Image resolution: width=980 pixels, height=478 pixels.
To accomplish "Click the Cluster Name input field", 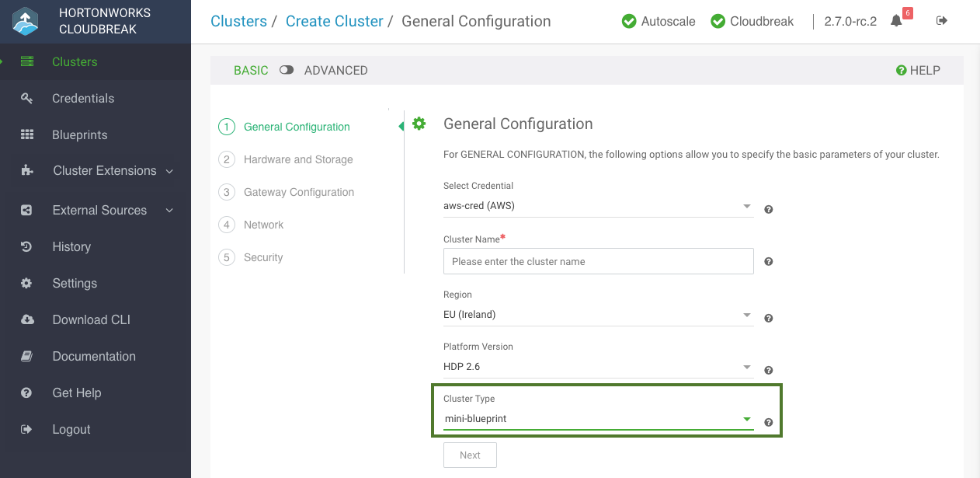I will 598,262.
